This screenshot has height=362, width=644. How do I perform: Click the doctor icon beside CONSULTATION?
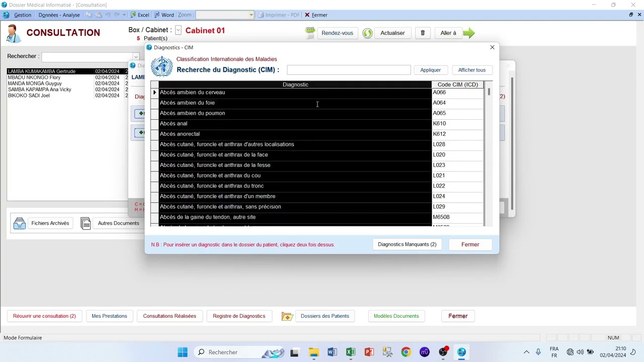pos(13,33)
